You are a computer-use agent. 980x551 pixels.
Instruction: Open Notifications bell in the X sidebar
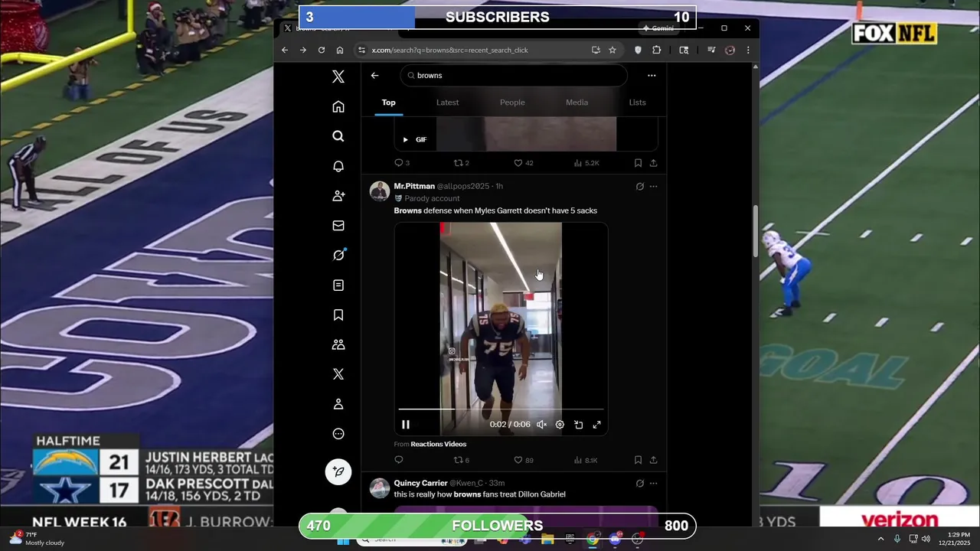pos(338,166)
